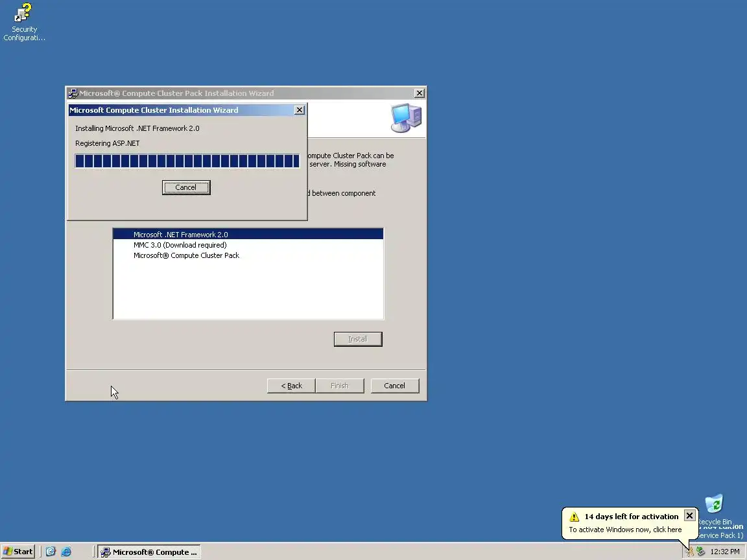Select the Microsoft Compute taskbar button

point(150,552)
